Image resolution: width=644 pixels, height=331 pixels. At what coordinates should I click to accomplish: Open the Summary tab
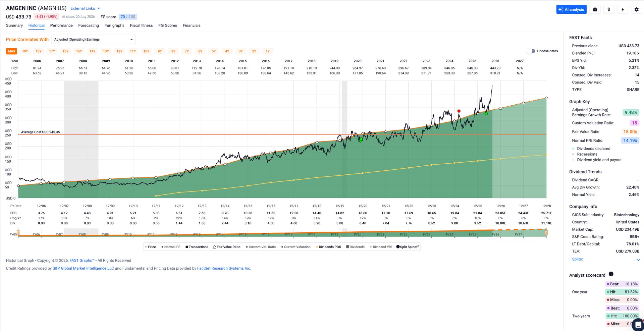(x=14, y=25)
